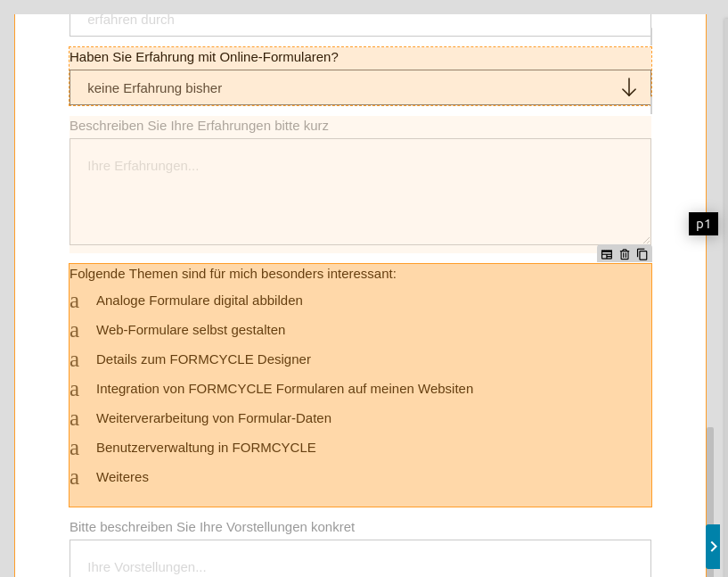Click the delete trash icon above the checkbox group
The height and width of the screenshot is (577, 728).
click(625, 254)
